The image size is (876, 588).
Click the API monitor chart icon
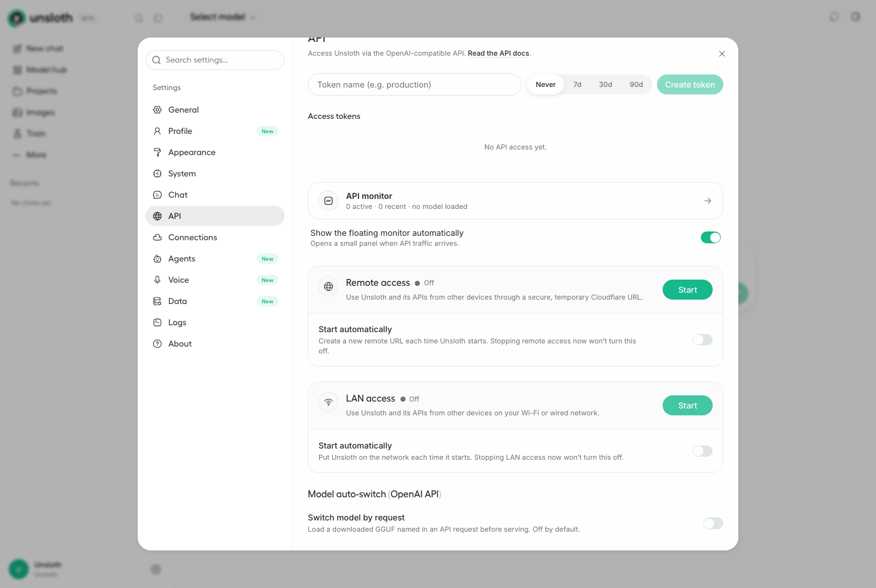tap(328, 201)
